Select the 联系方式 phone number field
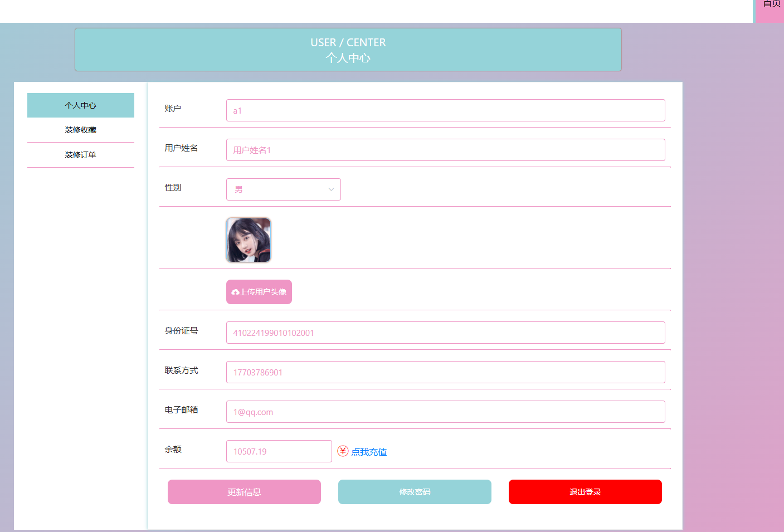Image resolution: width=784 pixels, height=532 pixels. coord(445,372)
